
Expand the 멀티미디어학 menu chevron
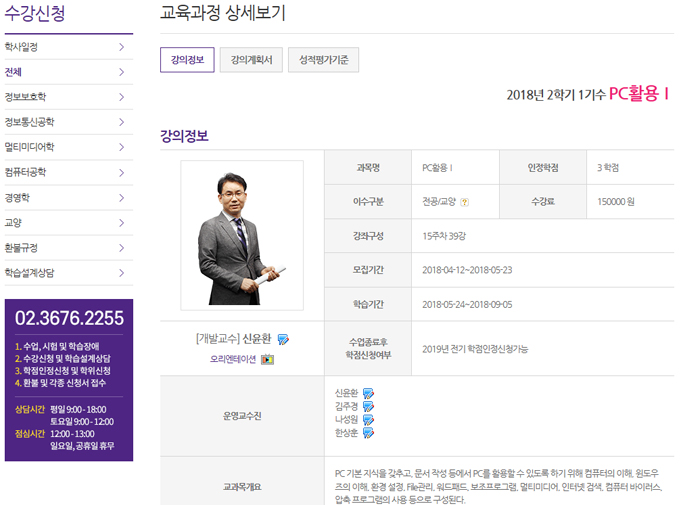click(x=121, y=147)
